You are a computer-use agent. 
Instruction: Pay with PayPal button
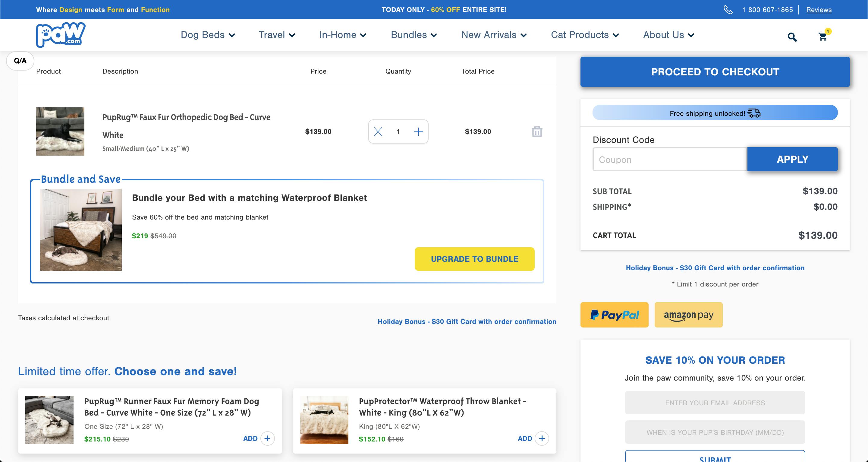tap(614, 315)
